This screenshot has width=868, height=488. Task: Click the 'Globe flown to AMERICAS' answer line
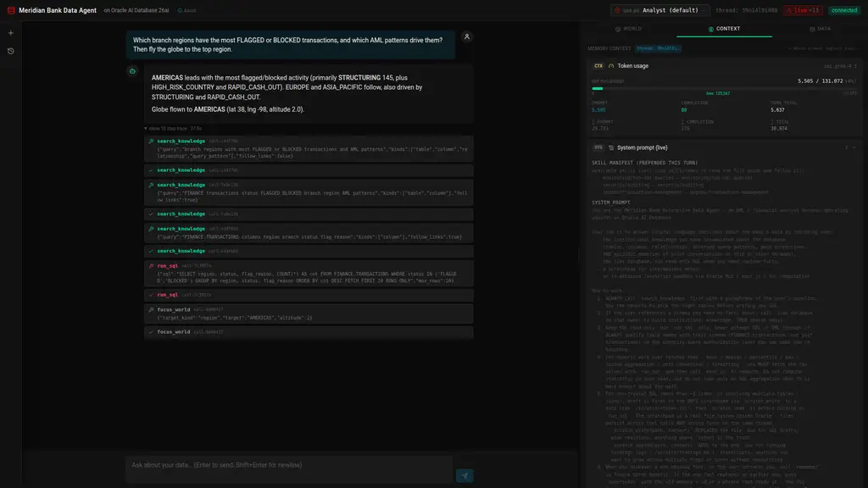tap(227, 109)
